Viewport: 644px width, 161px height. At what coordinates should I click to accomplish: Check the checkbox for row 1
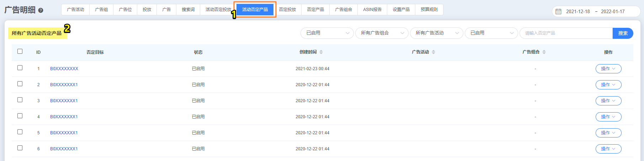coord(20,68)
